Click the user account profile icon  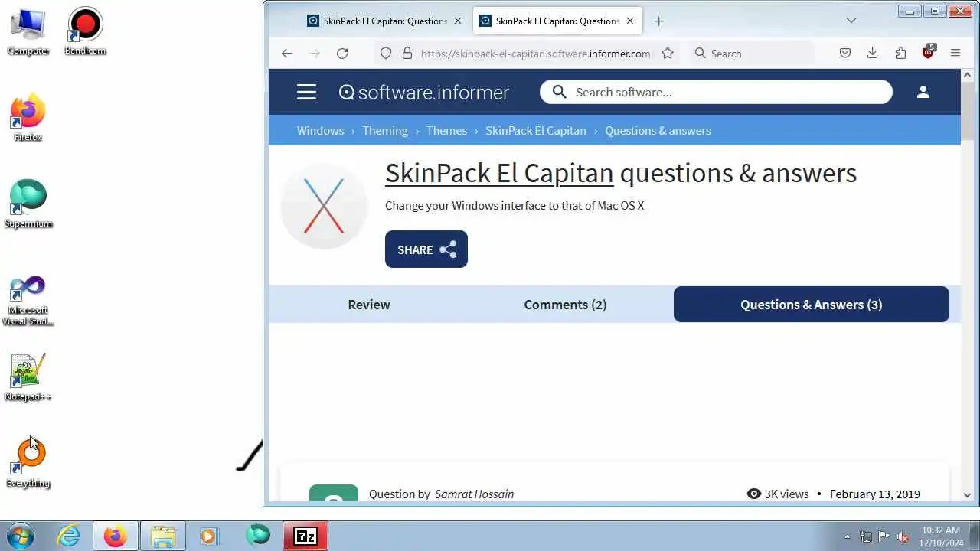[x=923, y=92]
